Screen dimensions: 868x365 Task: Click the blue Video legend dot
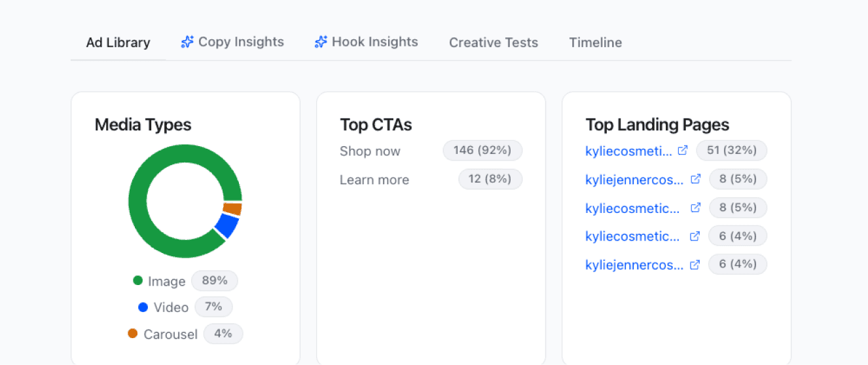click(143, 307)
